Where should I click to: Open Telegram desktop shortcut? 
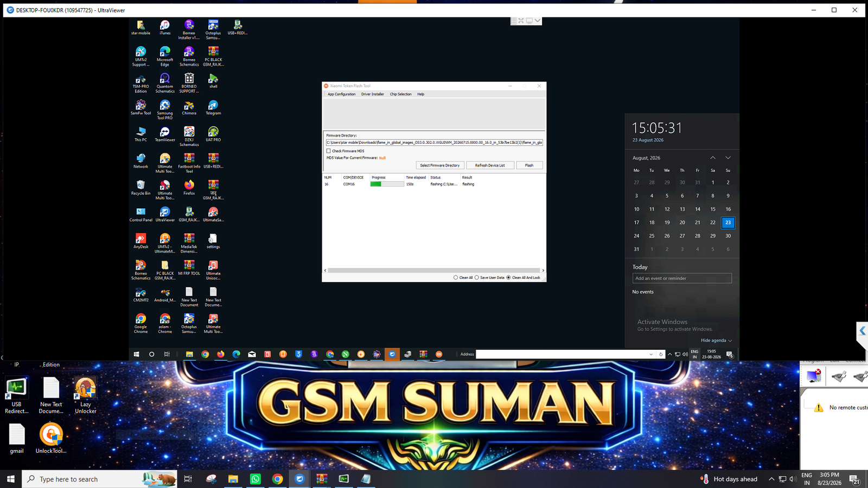213,107
